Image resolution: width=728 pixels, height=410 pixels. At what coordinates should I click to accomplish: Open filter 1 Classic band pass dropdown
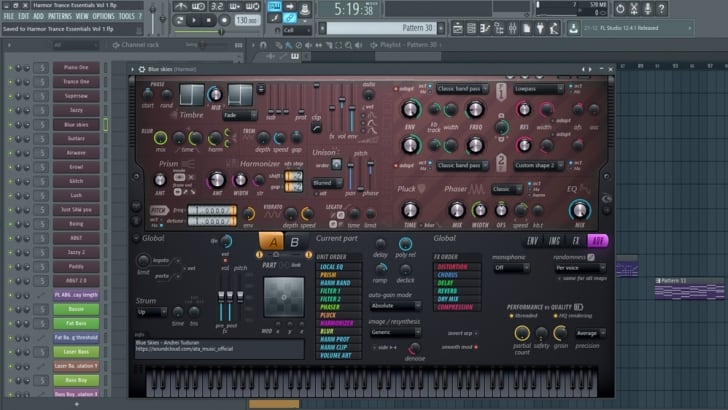click(462, 89)
